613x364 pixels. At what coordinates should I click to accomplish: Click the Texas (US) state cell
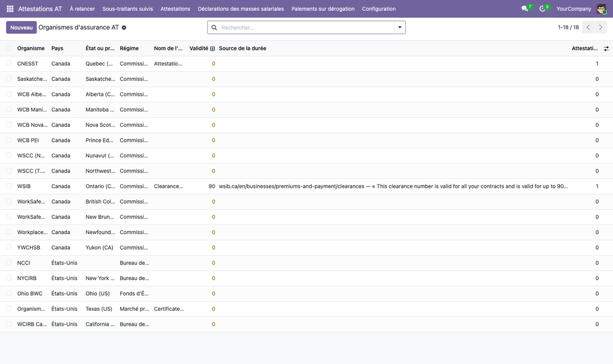(x=99, y=309)
